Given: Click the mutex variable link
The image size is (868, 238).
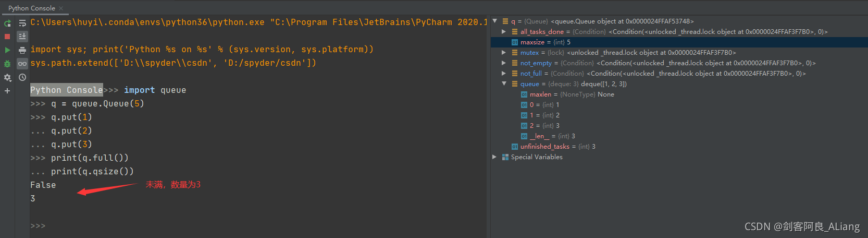Looking at the screenshot, I should point(529,53).
